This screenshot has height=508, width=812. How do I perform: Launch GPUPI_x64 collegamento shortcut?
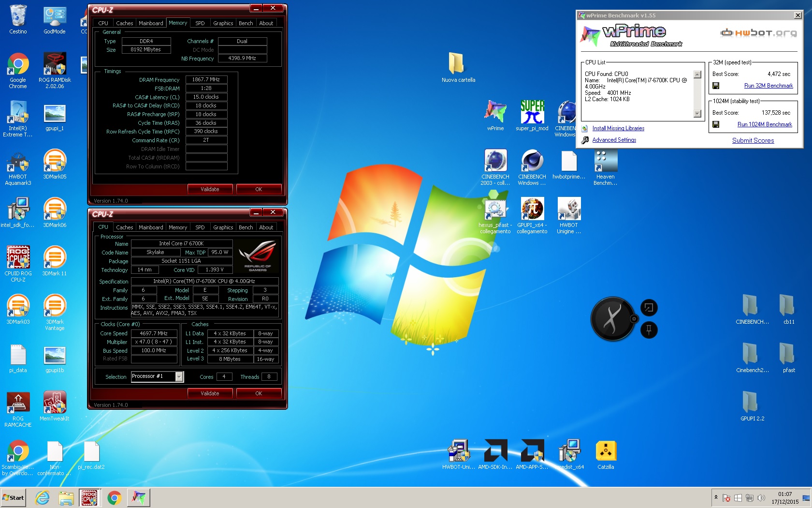point(532,215)
